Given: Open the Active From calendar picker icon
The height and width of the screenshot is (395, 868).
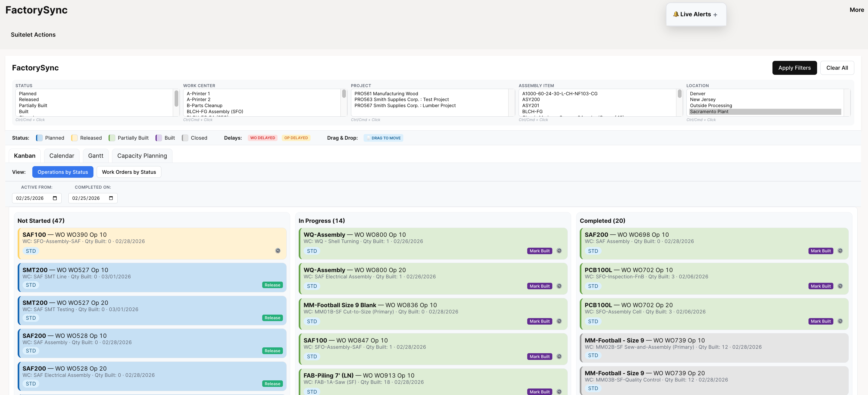Looking at the screenshot, I should (x=55, y=198).
